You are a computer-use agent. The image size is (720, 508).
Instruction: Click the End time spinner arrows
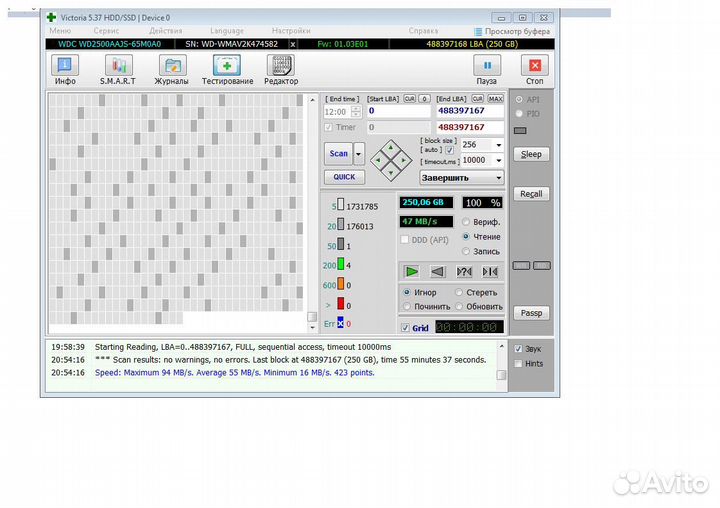356,112
